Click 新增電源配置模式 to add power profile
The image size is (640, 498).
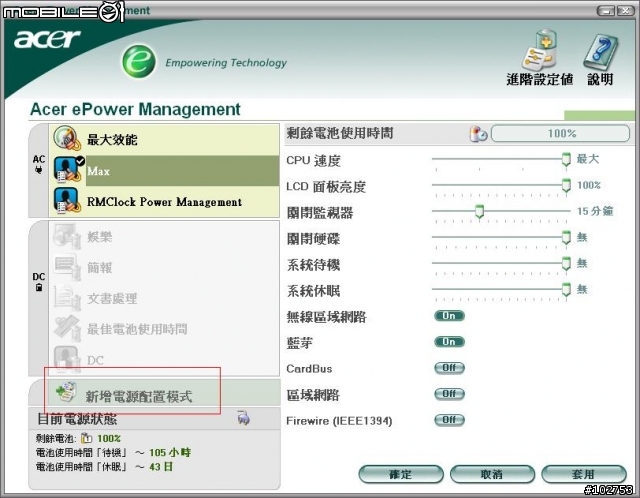(164, 393)
